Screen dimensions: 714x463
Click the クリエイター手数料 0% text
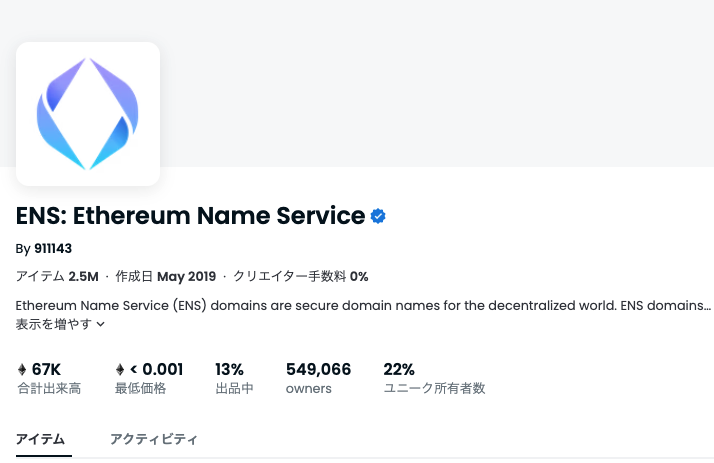(301, 276)
